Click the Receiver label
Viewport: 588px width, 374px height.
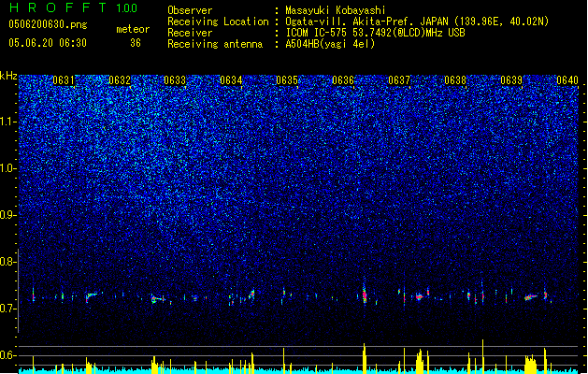click(x=190, y=33)
